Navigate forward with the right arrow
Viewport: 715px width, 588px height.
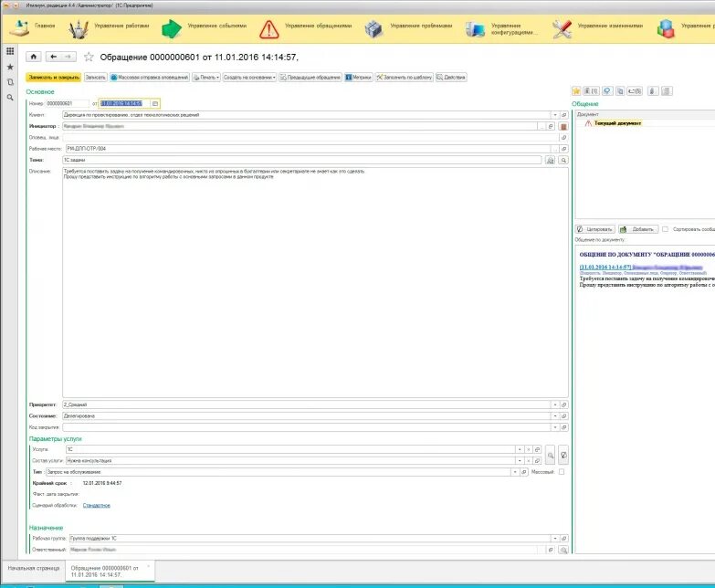(68, 57)
